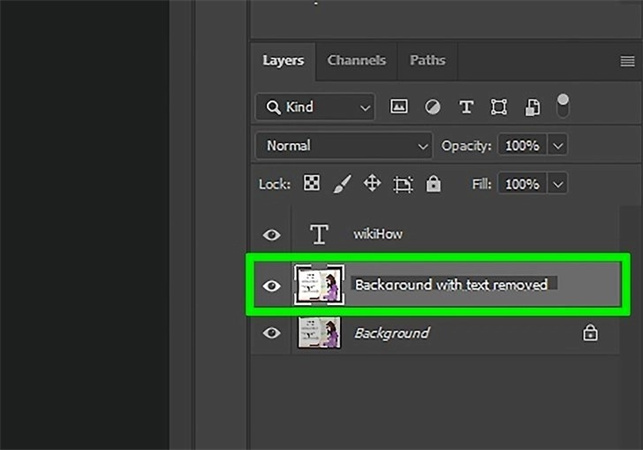Switch to the Channels tab
The height and width of the screenshot is (450, 643).
point(356,60)
